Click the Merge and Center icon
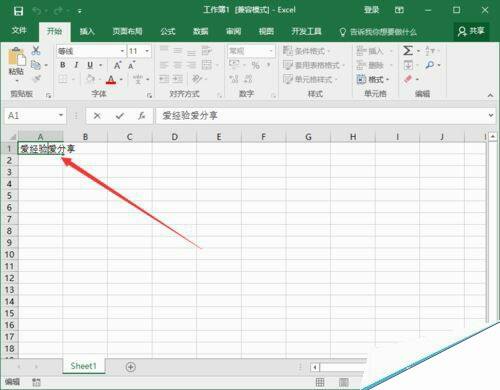The image size is (500, 390). click(x=207, y=65)
